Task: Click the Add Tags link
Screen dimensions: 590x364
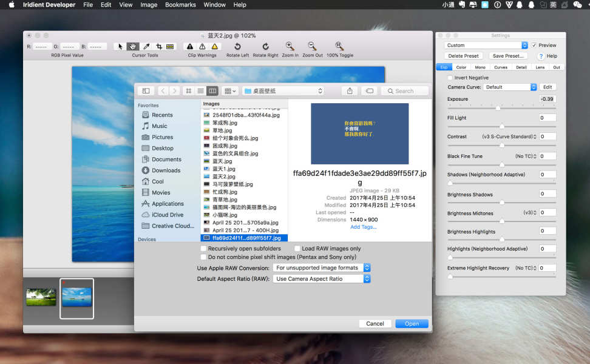Action: [363, 227]
